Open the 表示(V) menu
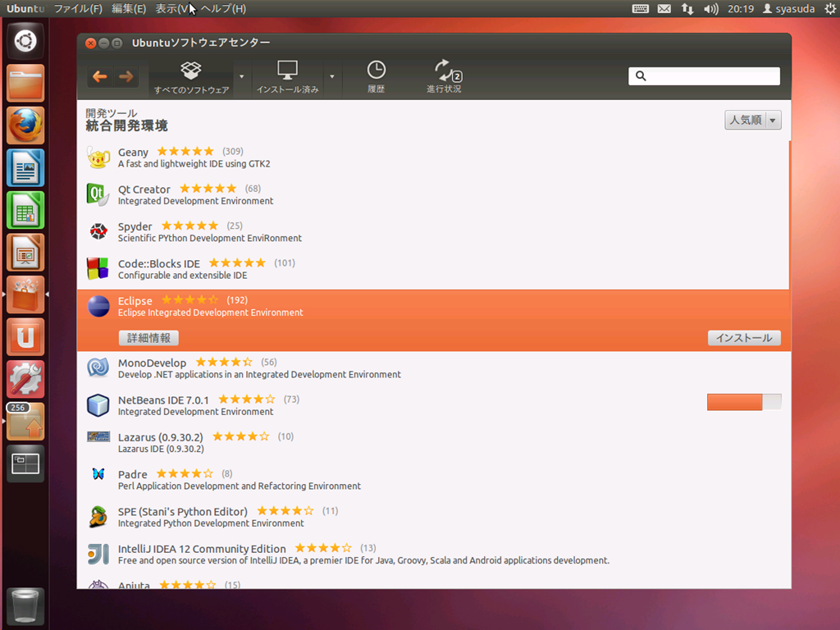840x630 pixels. click(171, 8)
